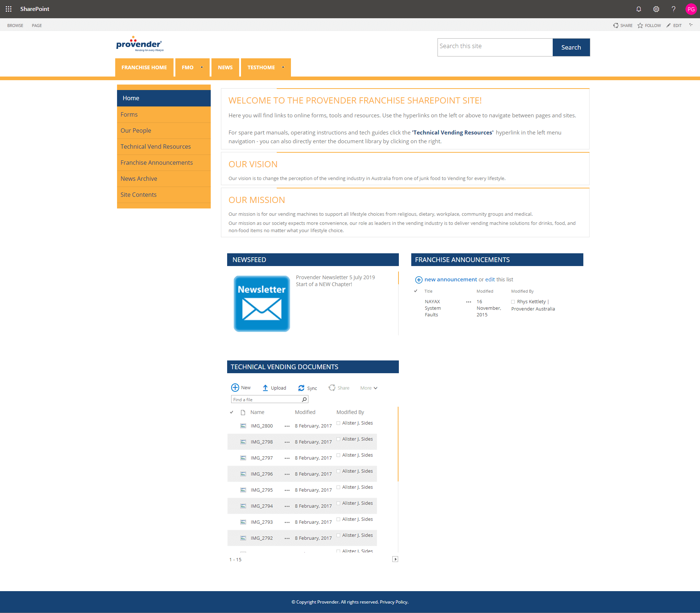Click the plus icon for new announcement
This screenshot has height=613, width=700.
pos(419,280)
